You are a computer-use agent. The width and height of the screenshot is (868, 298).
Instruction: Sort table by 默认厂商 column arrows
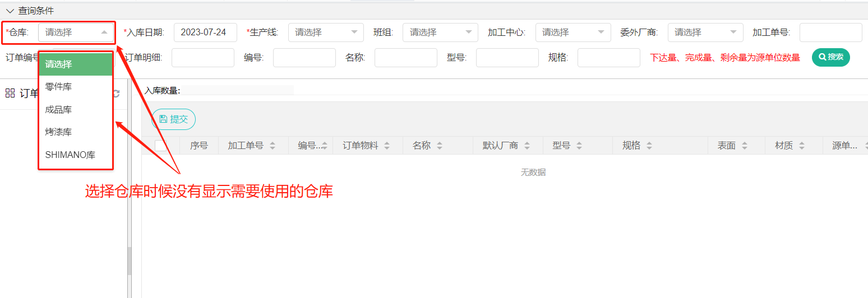tap(528, 146)
